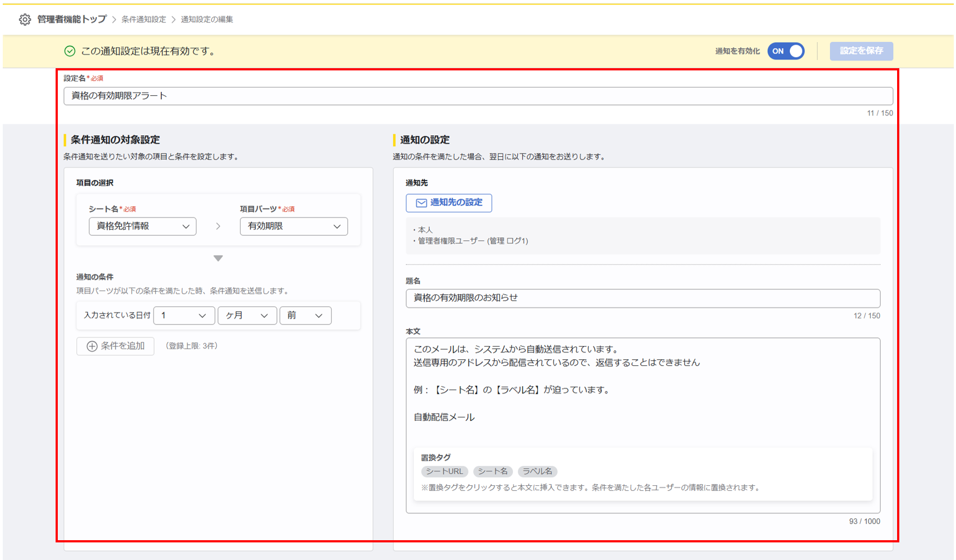Click the plus icon in 条件を追加
Screen dimensions: 956x560
92,346
